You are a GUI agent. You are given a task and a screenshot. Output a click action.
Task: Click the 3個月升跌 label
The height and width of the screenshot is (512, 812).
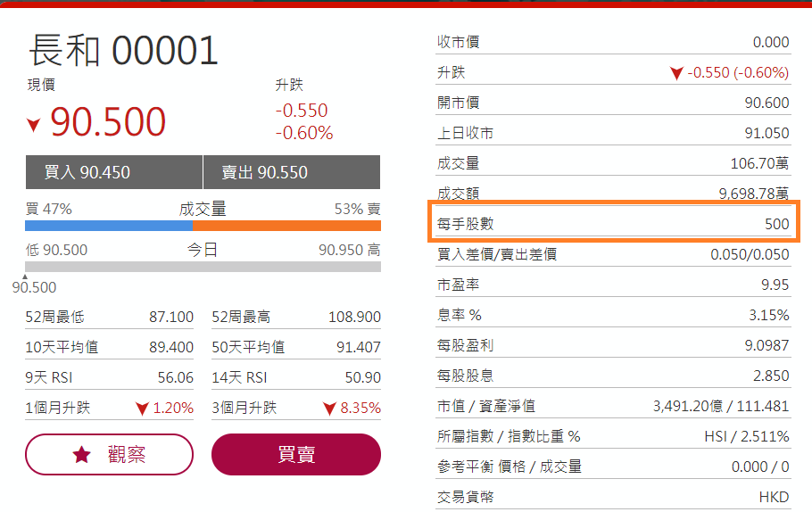[244, 408]
